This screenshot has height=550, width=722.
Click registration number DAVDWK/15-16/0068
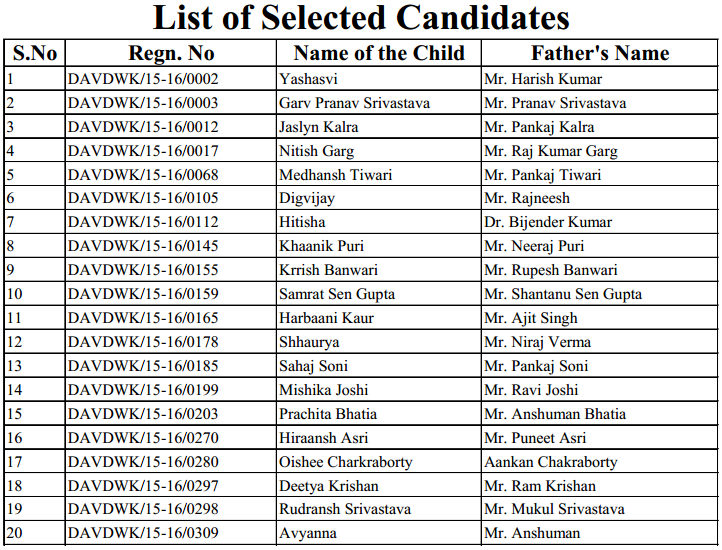(x=143, y=175)
